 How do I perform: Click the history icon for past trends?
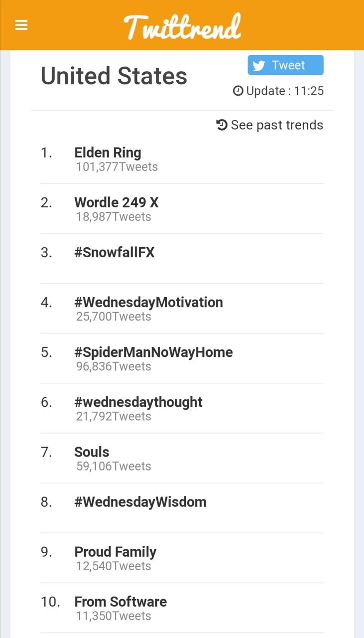222,125
